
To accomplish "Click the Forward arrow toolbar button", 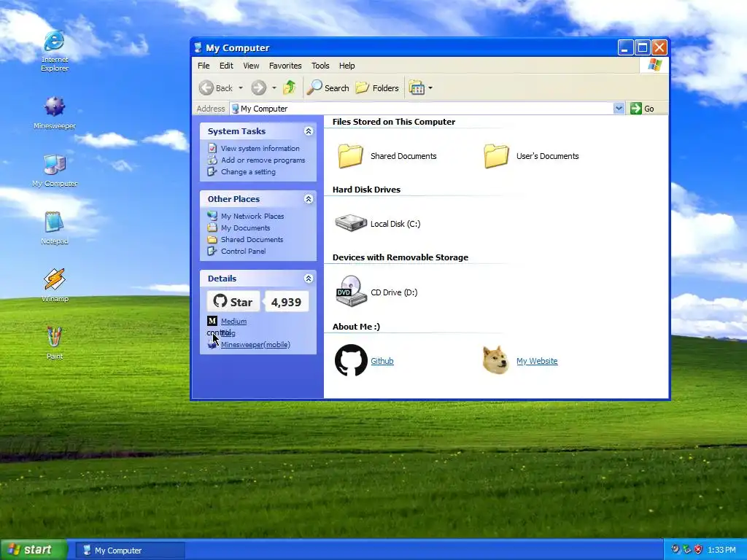I will click(259, 87).
